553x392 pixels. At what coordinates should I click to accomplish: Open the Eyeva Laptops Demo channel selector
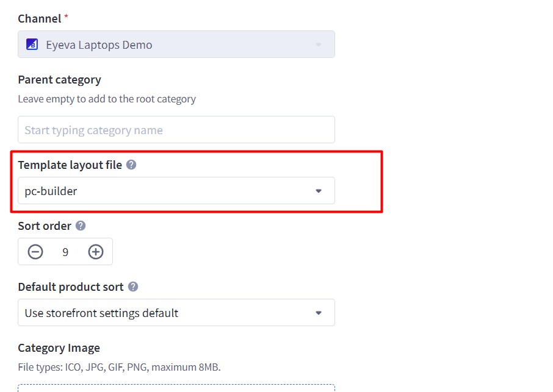[x=176, y=45]
